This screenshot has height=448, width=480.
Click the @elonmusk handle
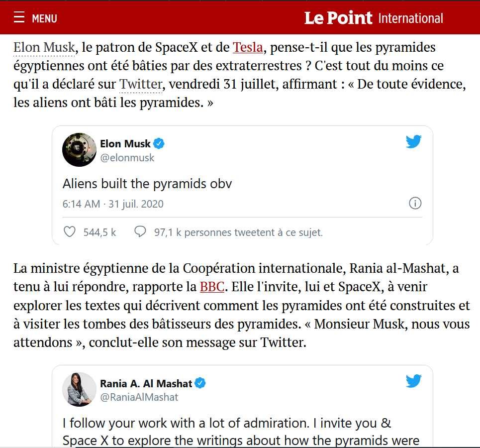[127, 158]
